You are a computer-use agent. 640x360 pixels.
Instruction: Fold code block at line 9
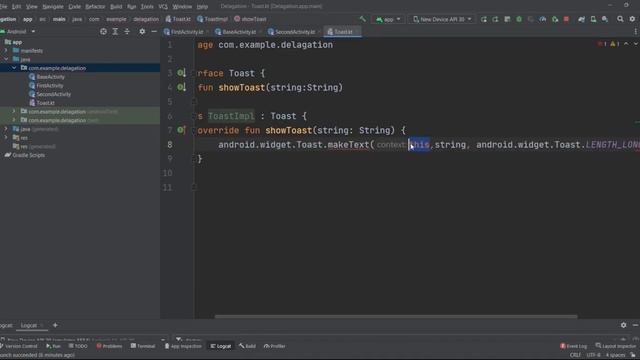coord(194,159)
